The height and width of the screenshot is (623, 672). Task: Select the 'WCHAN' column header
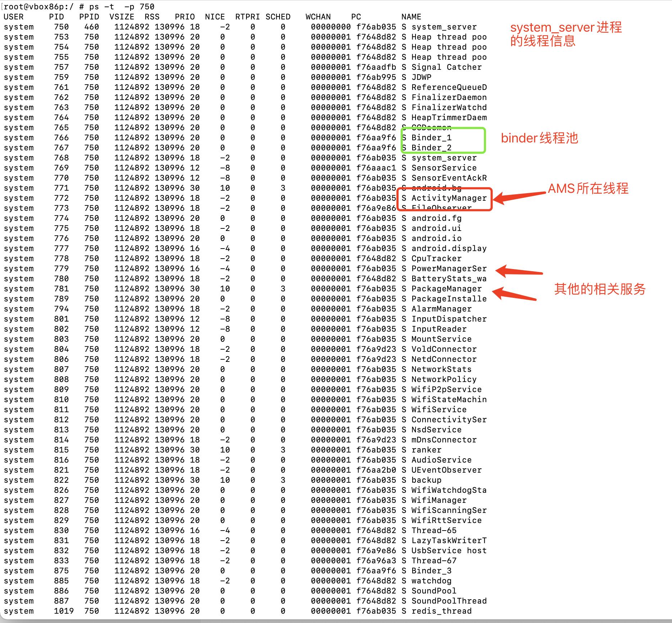pyautogui.click(x=318, y=17)
